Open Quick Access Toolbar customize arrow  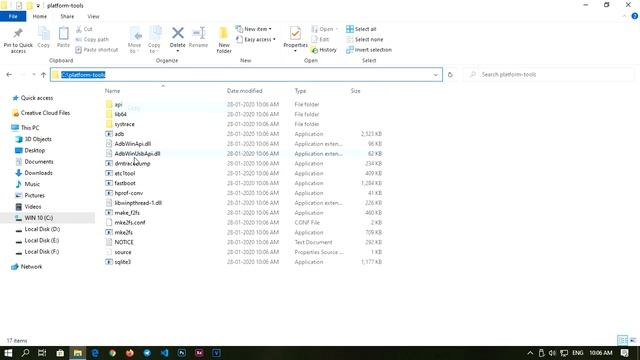point(38,6)
